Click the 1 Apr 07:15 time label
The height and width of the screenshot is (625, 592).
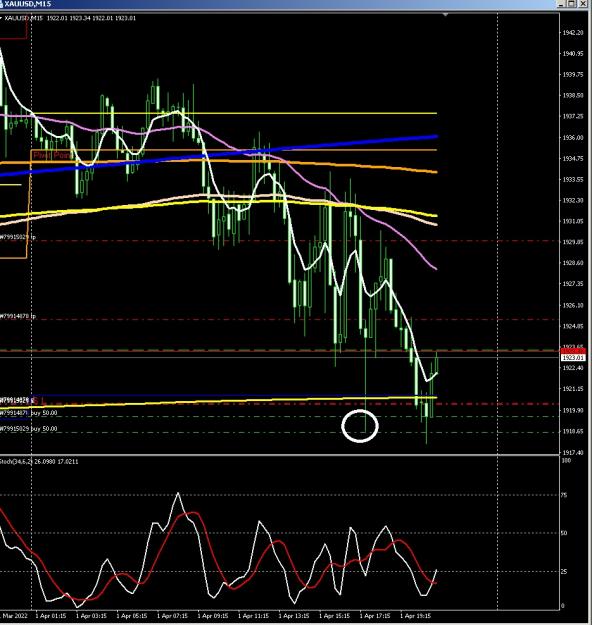(172, 616)
